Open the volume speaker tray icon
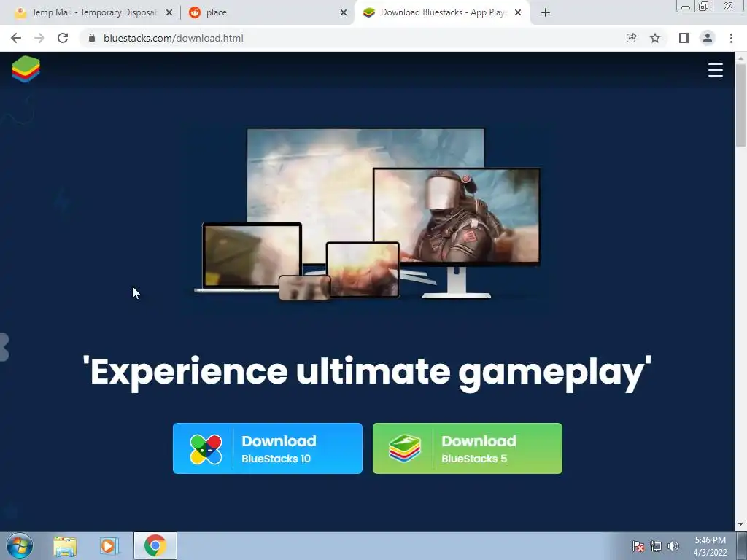Viewport: 747px width, 560px height. (x=673, y=546)
